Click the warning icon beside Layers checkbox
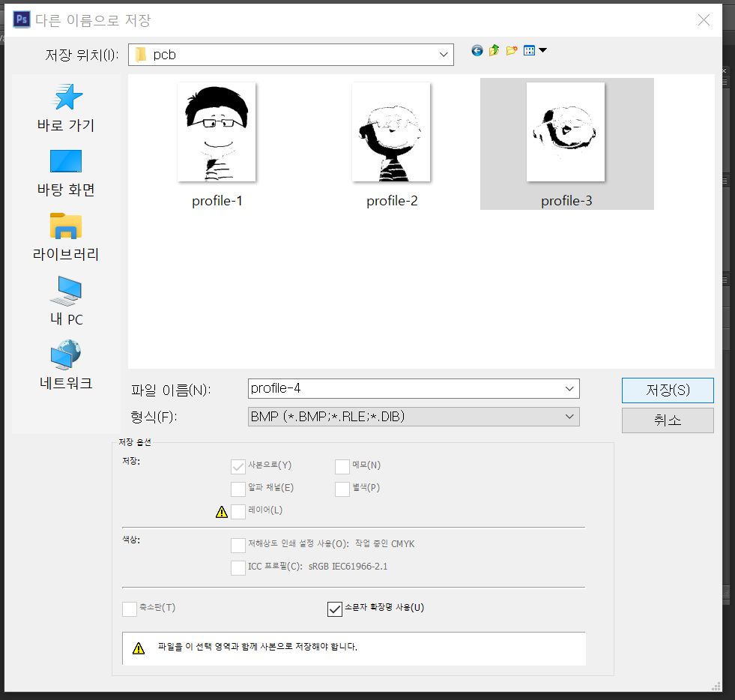This screenshot has width=735, height=700. tap(222, 512)
